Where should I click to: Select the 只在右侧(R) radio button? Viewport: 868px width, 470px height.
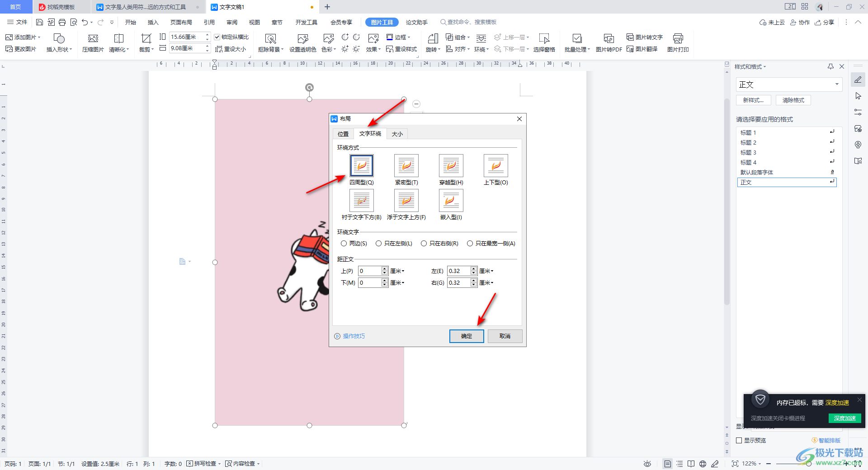[x=424, y=244]
